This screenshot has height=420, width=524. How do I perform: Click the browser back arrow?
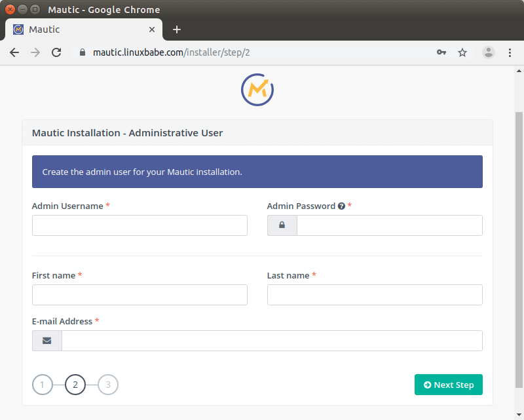tap(14, 52)
